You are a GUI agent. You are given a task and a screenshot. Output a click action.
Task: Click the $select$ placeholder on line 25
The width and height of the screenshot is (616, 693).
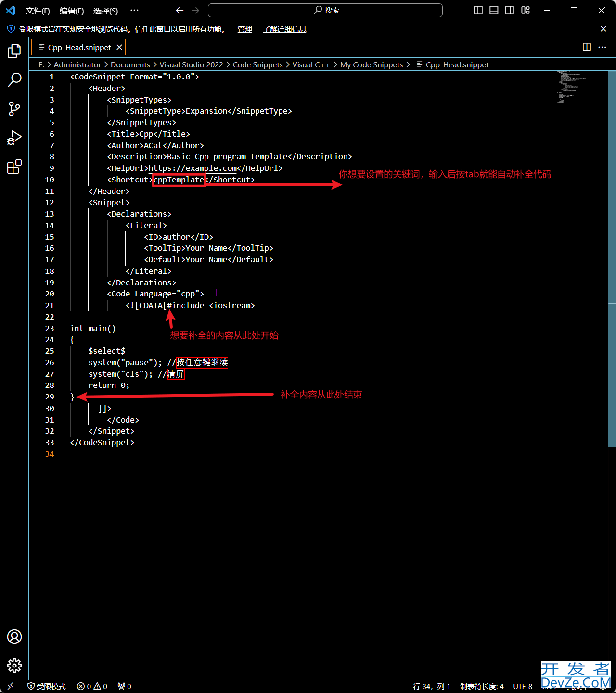click(107, 351)
